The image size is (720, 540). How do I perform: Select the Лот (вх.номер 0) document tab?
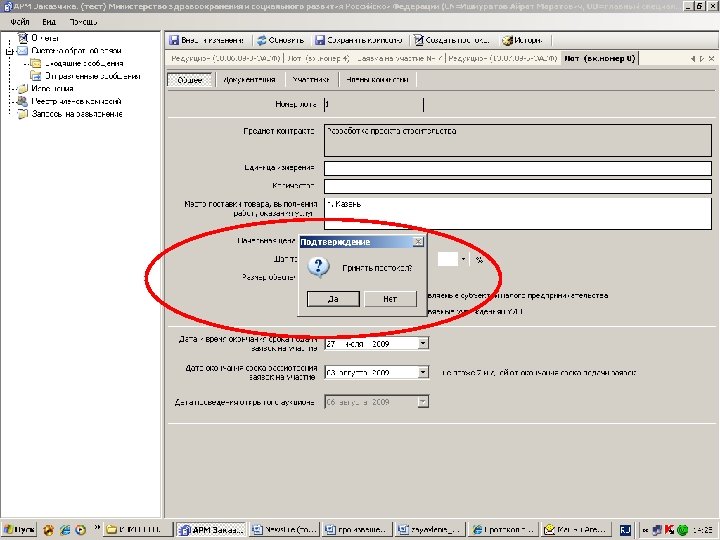599,58
